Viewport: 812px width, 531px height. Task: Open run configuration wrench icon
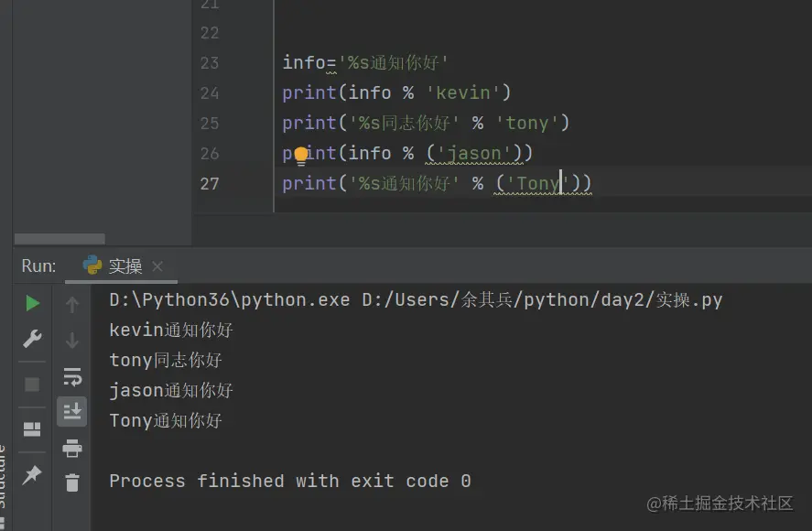pos(32,339)
